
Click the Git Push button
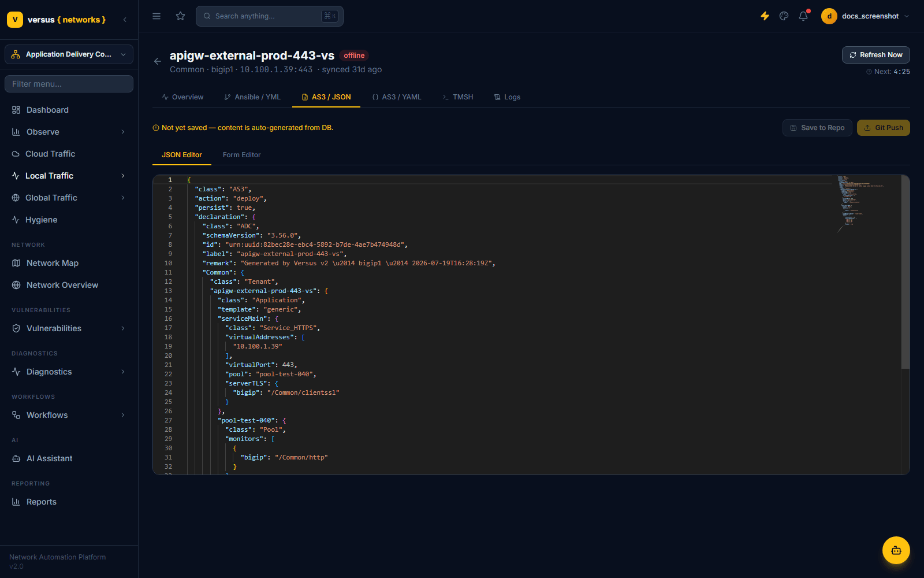(884, 128)
